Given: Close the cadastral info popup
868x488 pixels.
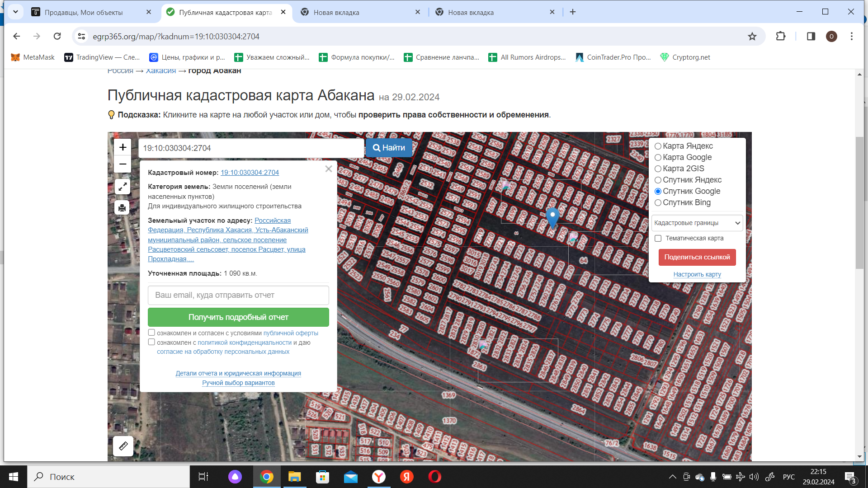Looking at the screenshot, I should point(329,169).
